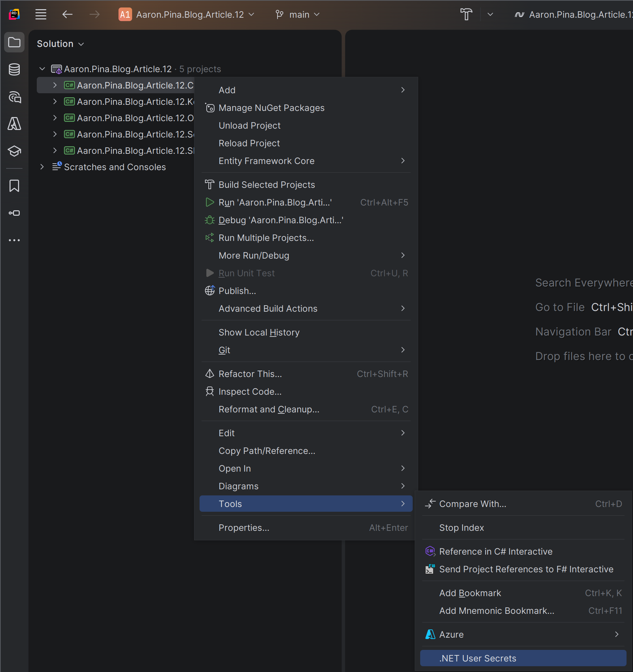Click the F# Interactive icon
The width and height of the screenshot is (633, 672).
430,569
